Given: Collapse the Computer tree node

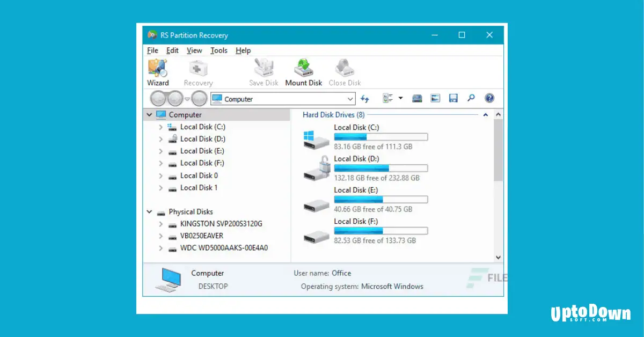Looking at the screenshot, I should (x=149, y=114).
